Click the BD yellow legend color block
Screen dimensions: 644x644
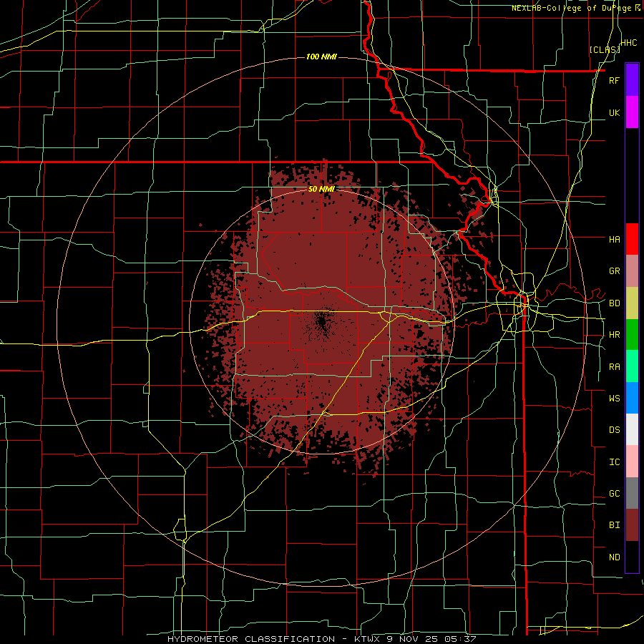pyautogui.click(x=632, y=303)
